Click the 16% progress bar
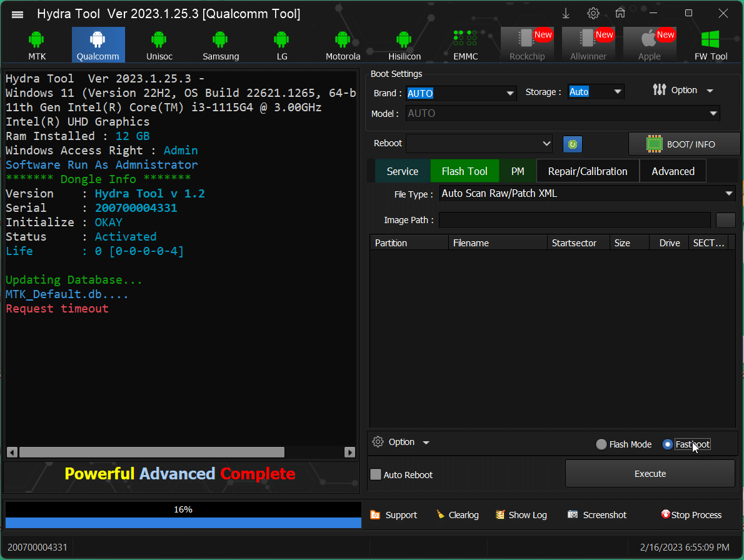Viewport: 744px width, 560px height. pyautogui.click(x=183, y=515)
